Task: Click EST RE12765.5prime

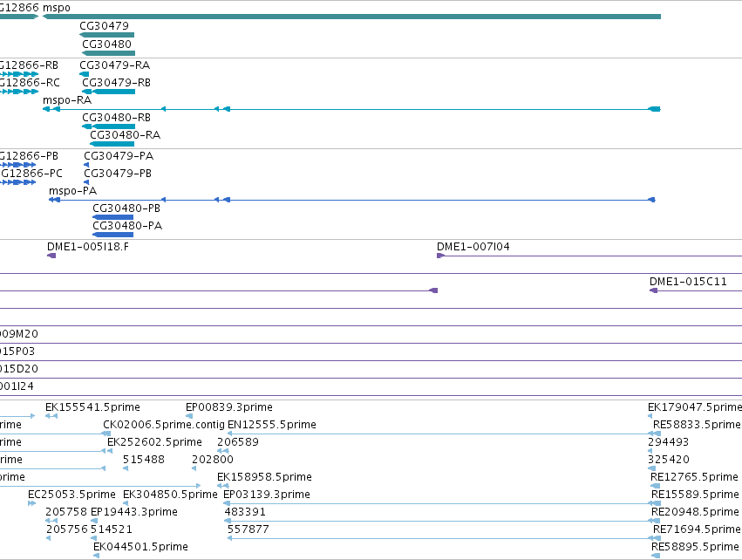Action: click(x=695, y=477)
